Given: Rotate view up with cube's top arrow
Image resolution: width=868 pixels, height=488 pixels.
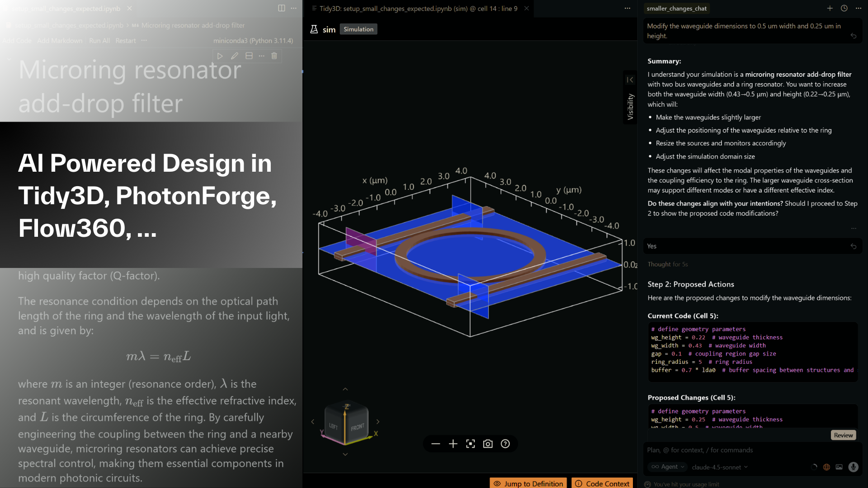Looking at the screenshot, I should (345, 389).
